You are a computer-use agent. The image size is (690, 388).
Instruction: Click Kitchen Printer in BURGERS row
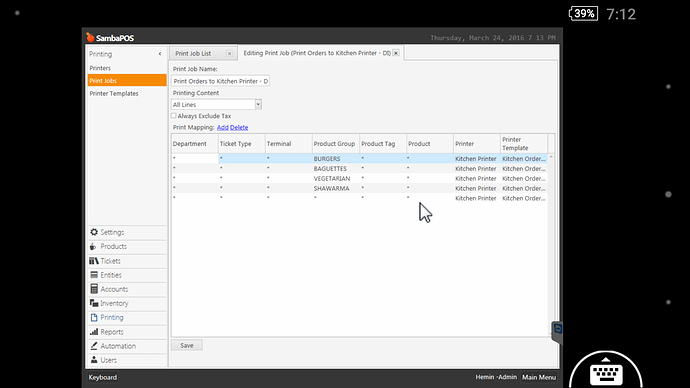[476, 158]
